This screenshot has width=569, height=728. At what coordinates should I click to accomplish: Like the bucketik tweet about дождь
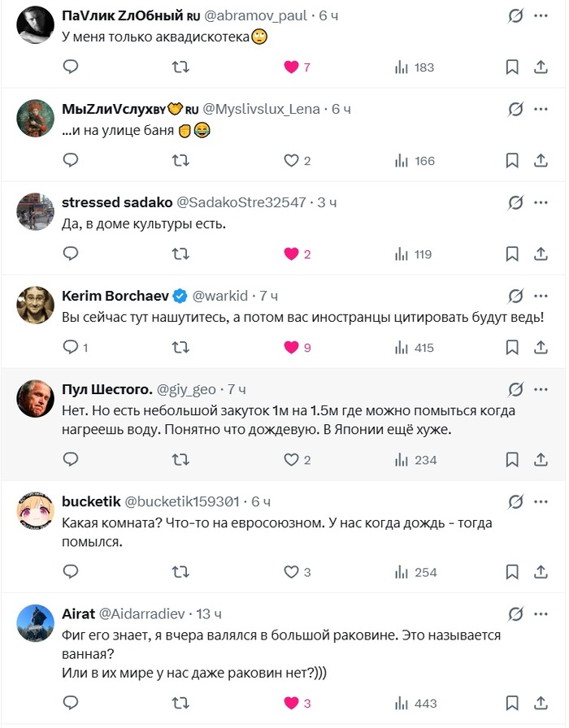(x=297, y=572)
